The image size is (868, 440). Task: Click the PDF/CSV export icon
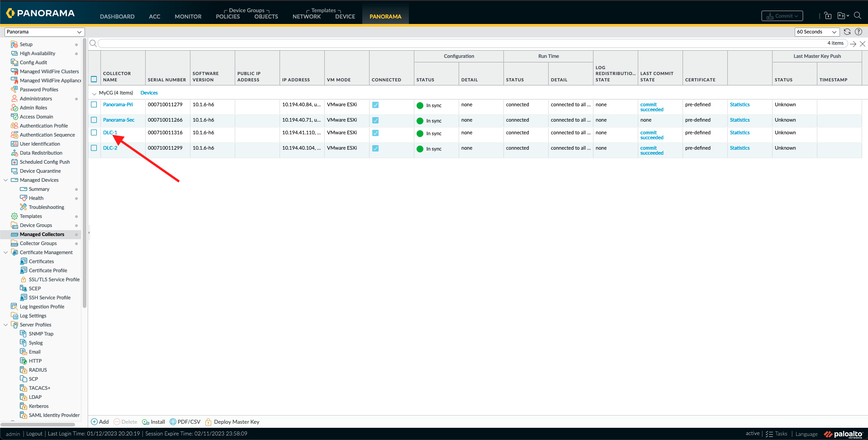(x=173, y=421)
